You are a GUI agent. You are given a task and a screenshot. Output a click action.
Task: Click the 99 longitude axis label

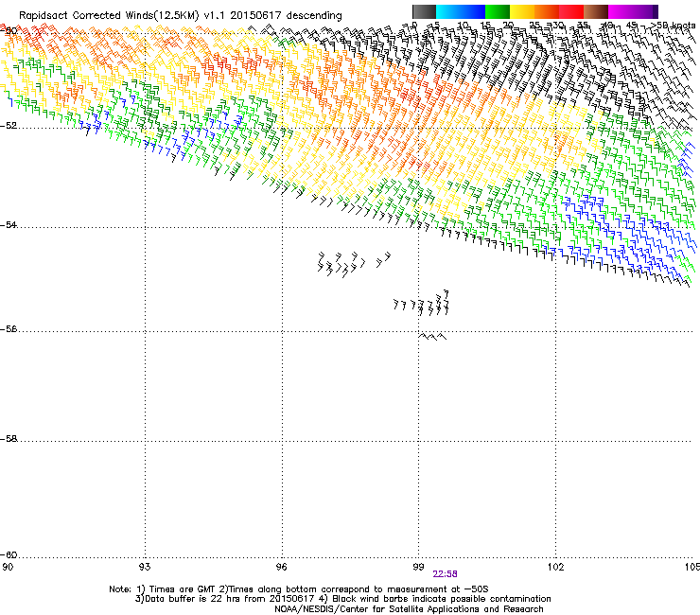(418, 567)
